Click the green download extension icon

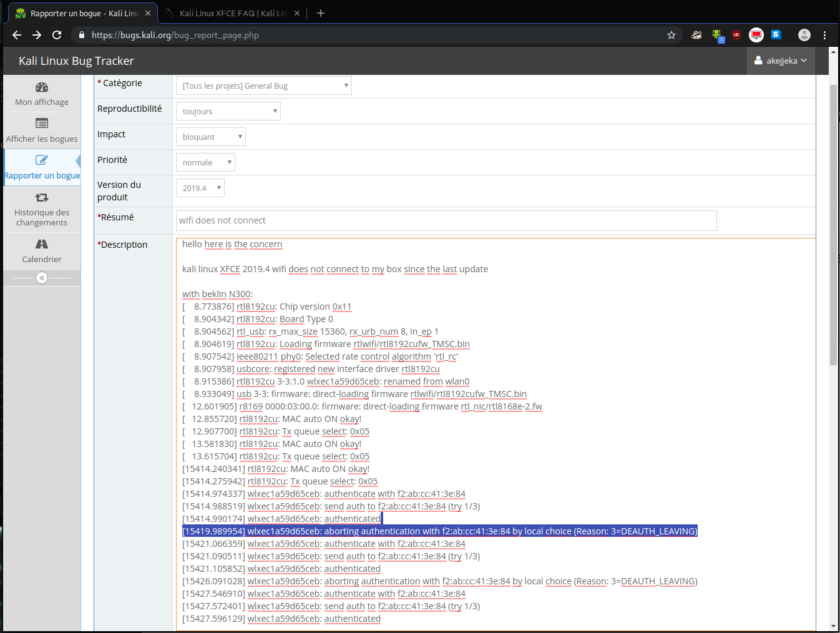tap(716, 35)
